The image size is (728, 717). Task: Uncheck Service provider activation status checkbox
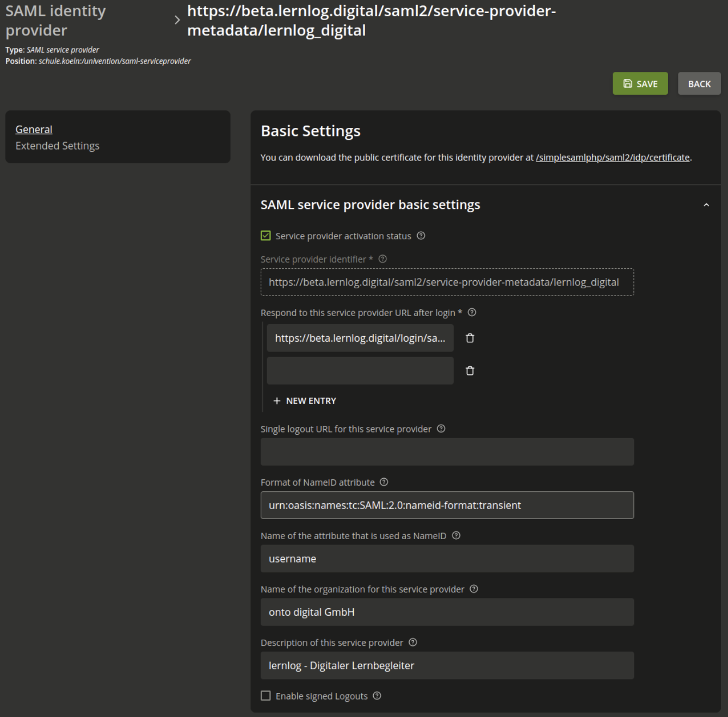pos(266,236)
